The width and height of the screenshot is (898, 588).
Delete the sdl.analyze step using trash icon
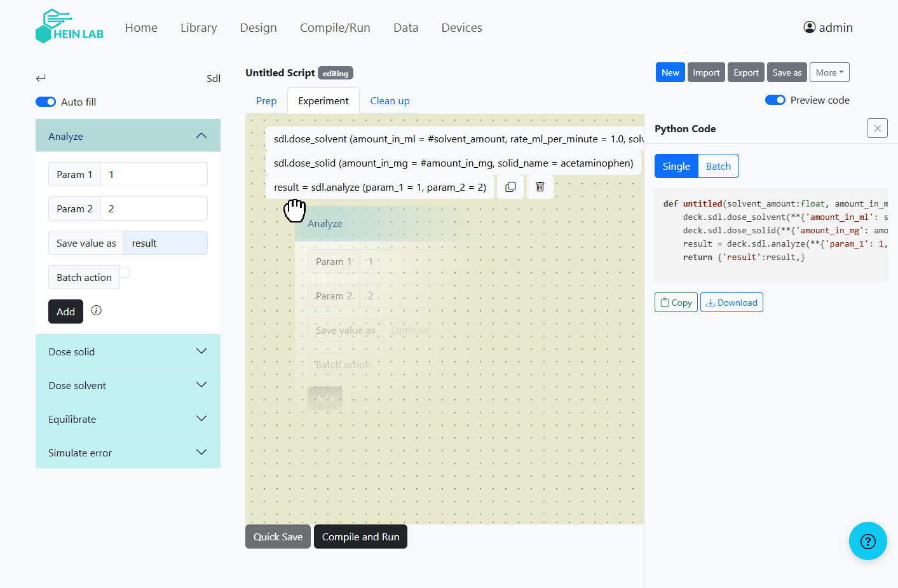coord(540,186)
